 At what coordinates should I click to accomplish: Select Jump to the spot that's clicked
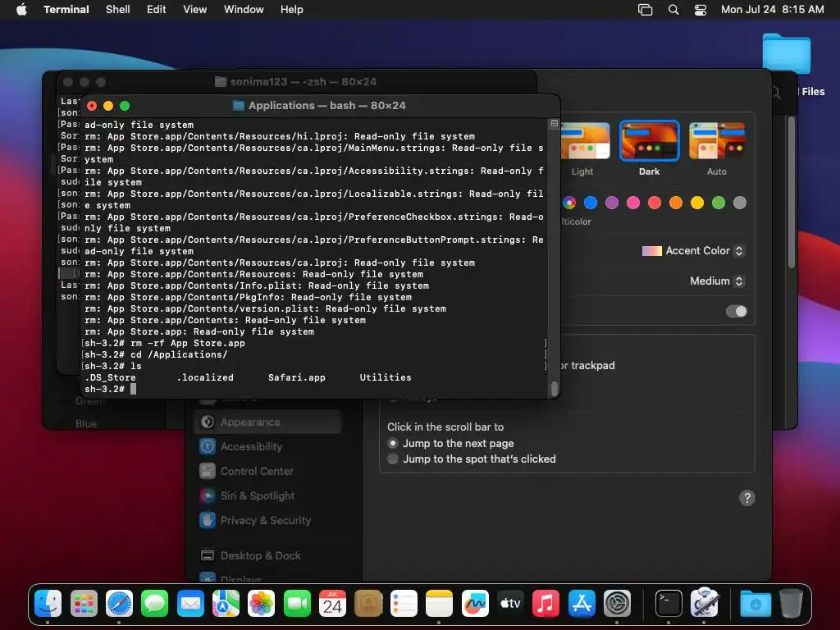pyautogui.click(x=393, y=459)
